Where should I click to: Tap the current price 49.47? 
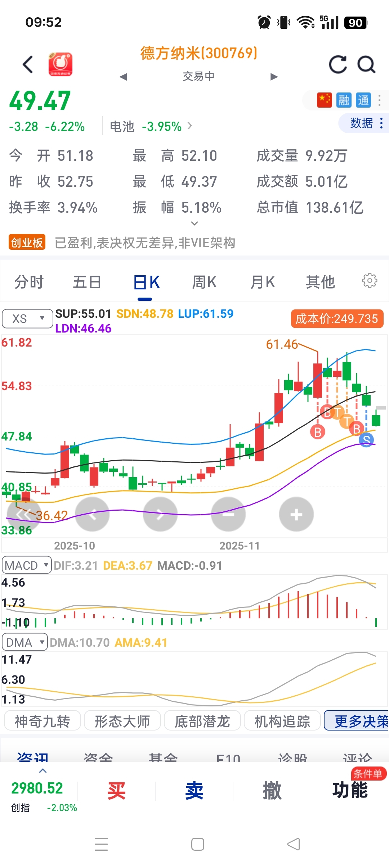[40, 101]
